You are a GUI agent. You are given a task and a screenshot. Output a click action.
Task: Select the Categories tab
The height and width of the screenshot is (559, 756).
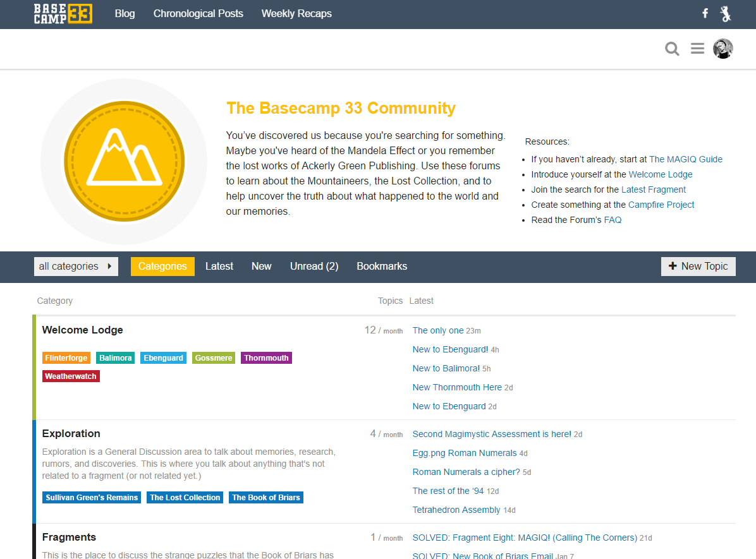click(162, 267)
